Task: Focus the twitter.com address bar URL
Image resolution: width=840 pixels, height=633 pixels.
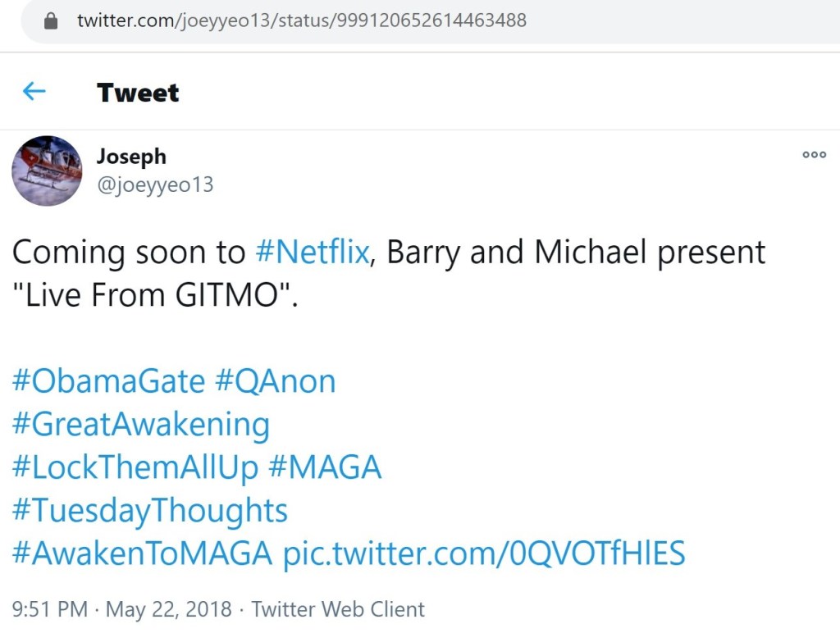Action: click(302, 21)
